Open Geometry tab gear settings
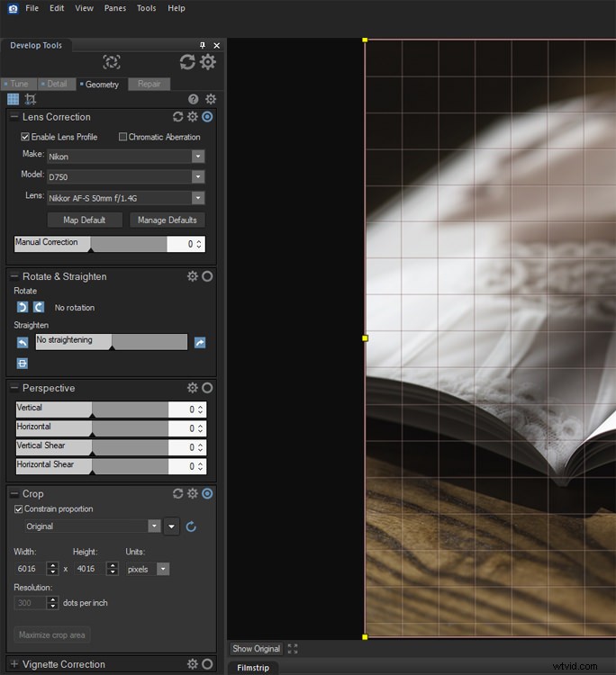616x675 pixels. point(211,99)
